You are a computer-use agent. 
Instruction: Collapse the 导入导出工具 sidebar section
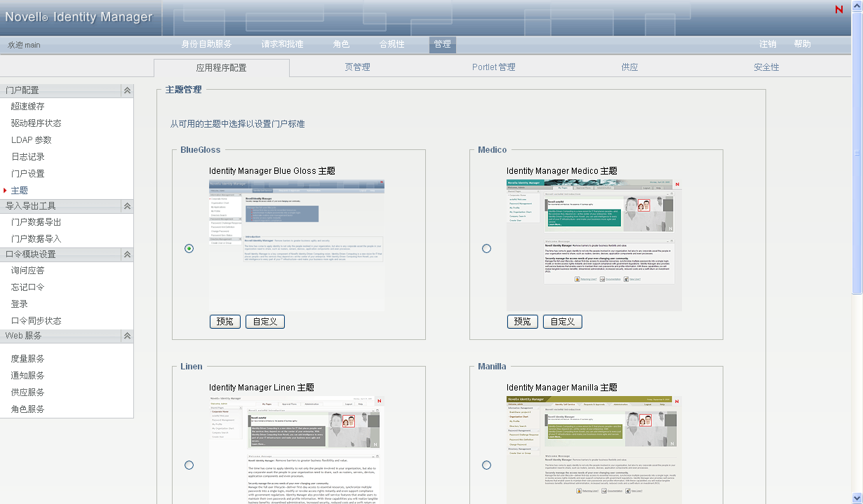[127, 206]
